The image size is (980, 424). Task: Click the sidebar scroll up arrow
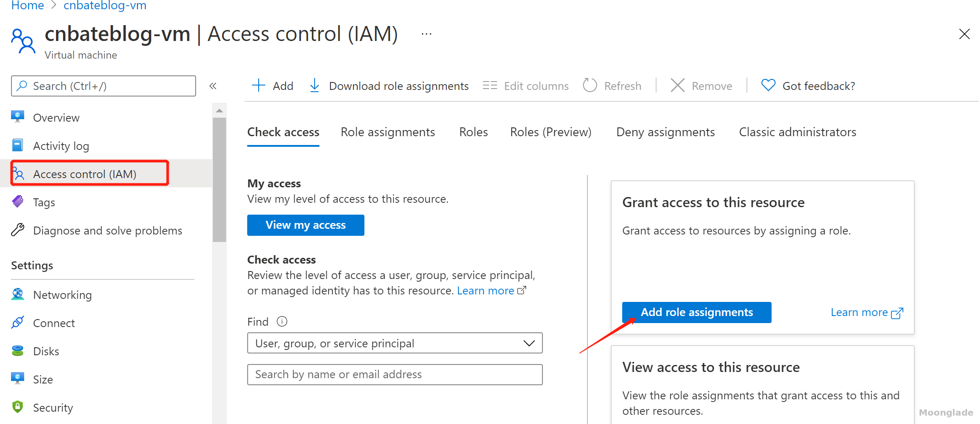219,110
